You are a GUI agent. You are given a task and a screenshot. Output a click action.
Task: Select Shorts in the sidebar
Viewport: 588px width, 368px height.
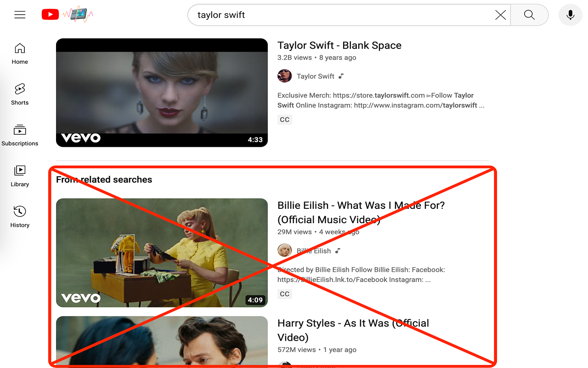click(19, 94)
